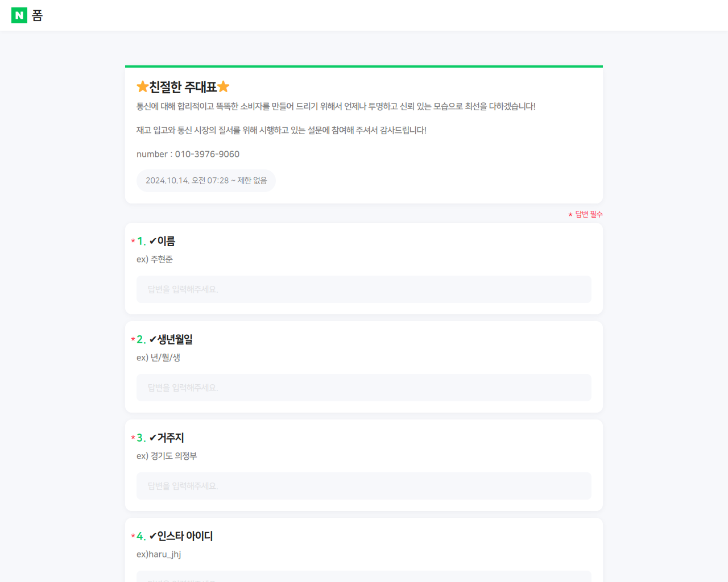Focus the 이름 answer input field

pyautogui.click(x=364, y=289)
